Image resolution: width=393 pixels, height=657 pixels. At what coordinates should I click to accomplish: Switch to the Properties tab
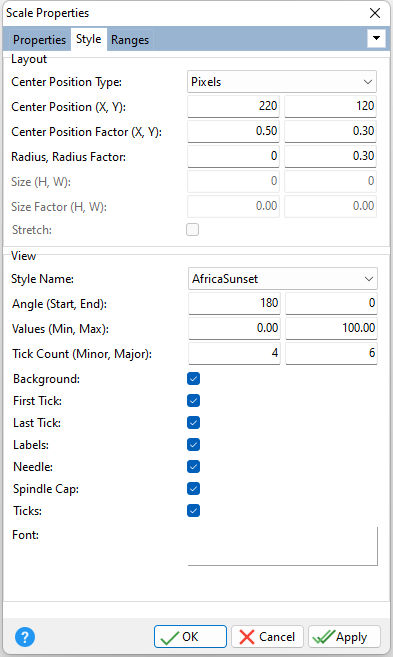[x=39, y=40]
